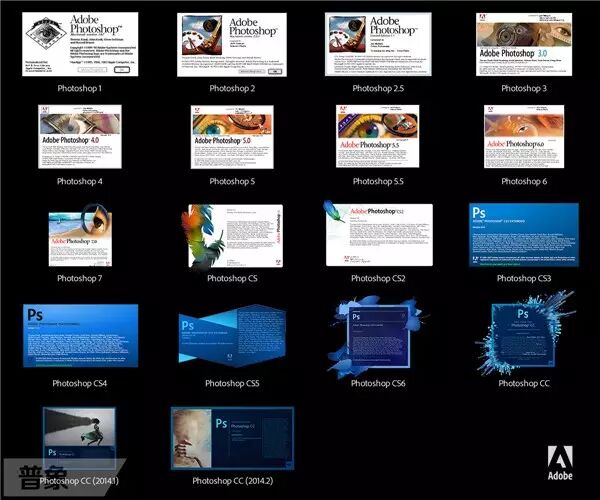Viewport: 600px width, 500px height.
Task: Click the Photoshop CC splash screen thumbnail
Action: click(524, 334)
